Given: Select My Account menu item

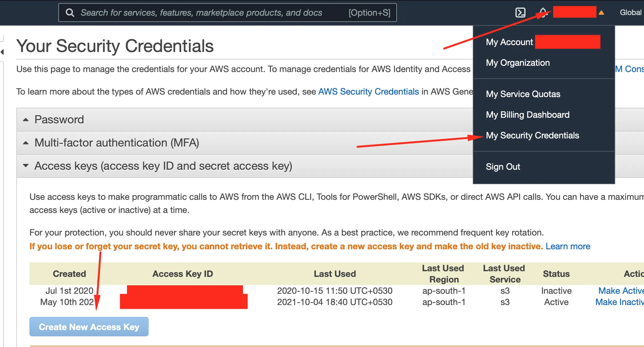Looking at the screenshot, I should (x=509, y=42).
